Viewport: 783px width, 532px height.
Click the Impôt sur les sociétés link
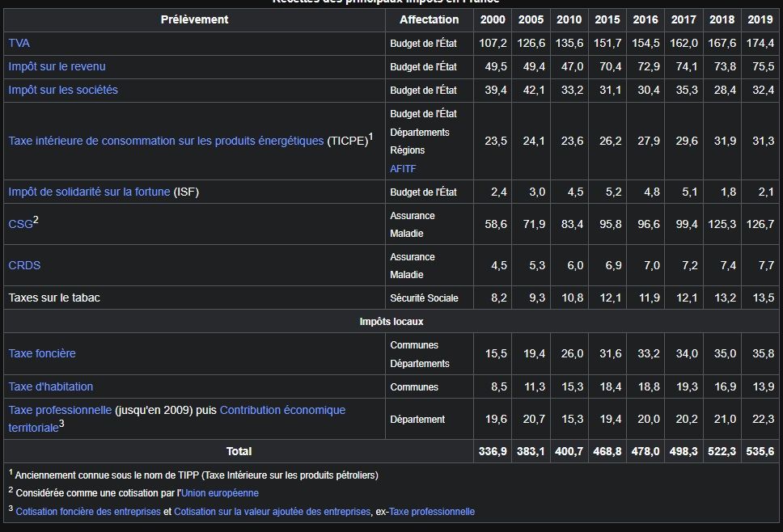63,90
